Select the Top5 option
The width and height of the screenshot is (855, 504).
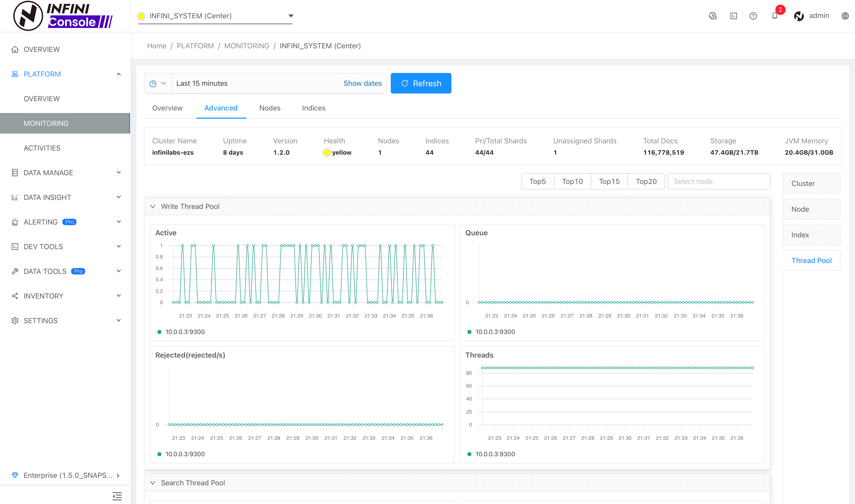point(538,181)
